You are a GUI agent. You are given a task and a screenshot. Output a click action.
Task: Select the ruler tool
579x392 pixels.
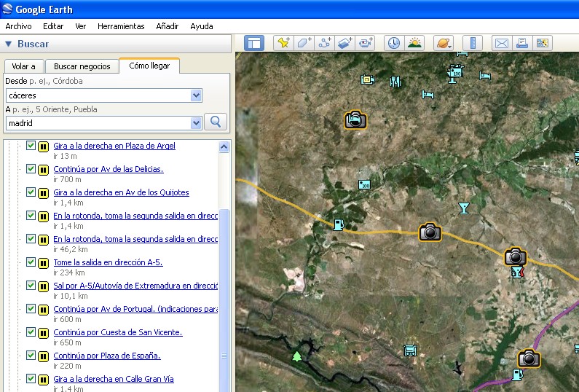click(x=473, y=43)
